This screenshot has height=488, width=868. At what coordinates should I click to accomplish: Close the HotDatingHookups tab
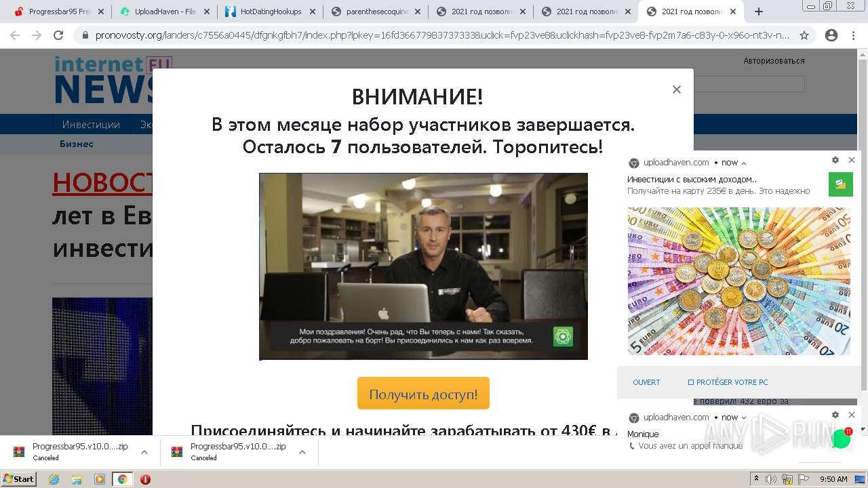coord(312,12)
